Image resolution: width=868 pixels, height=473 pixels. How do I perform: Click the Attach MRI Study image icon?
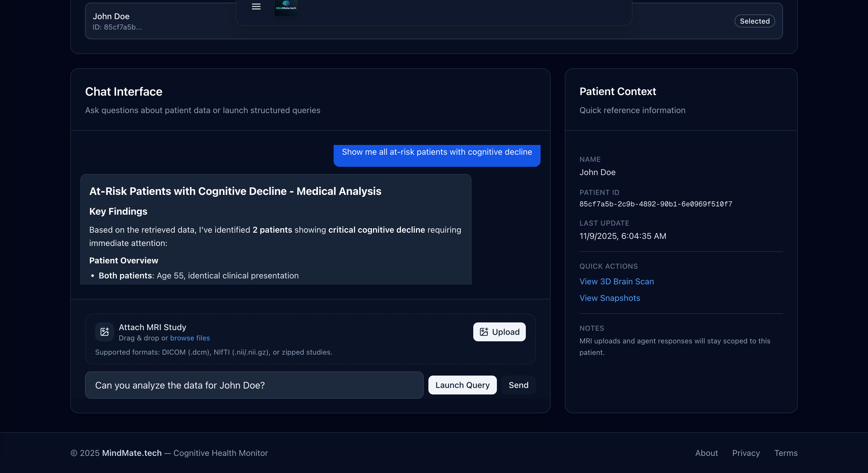tap(105, 332)
